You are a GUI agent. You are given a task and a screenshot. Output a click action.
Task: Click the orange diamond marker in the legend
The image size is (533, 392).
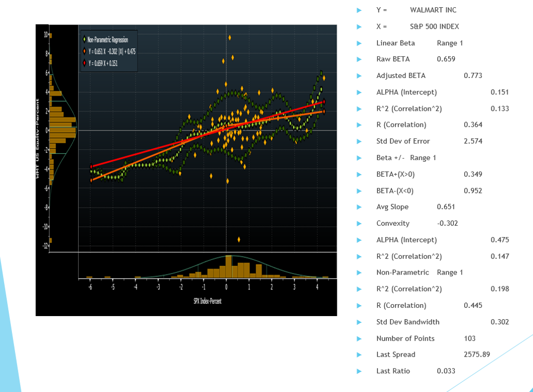coord(84,50)
